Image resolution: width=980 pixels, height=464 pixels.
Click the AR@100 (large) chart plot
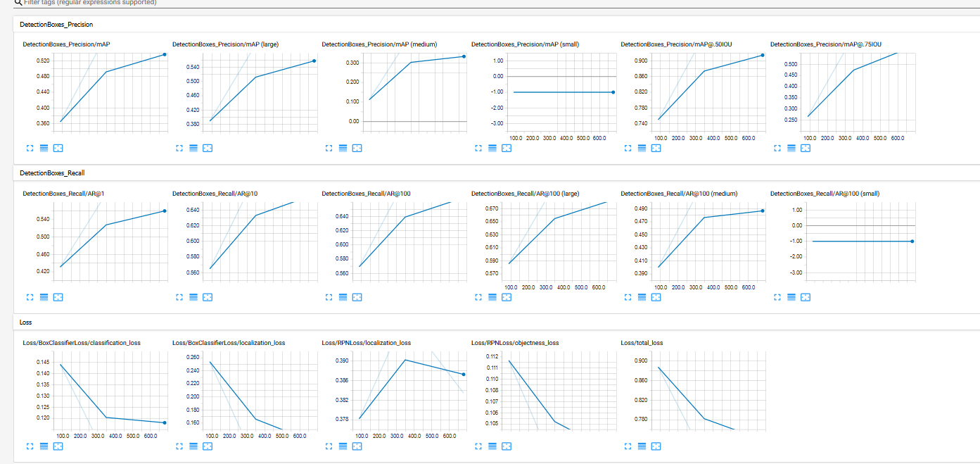558,242
